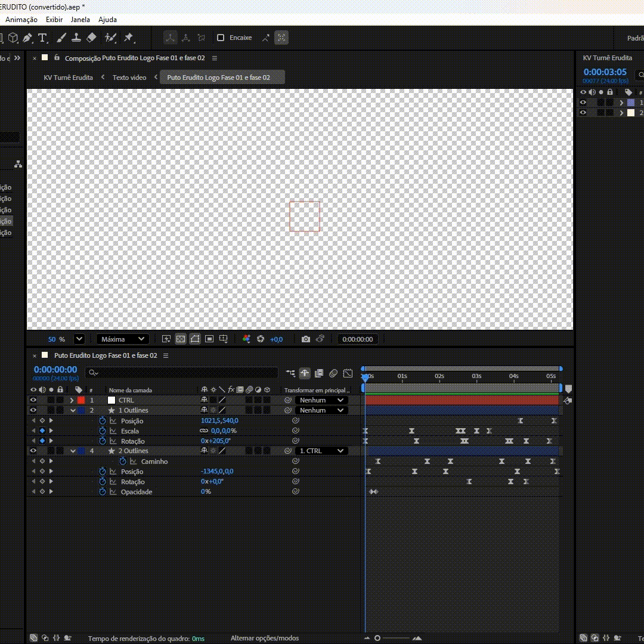Choose view axis mode icon

click(202, 38)
